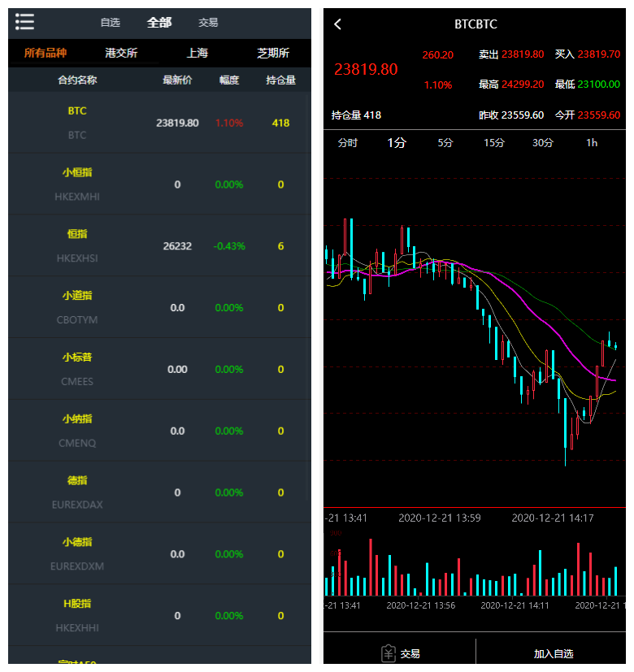Click the 最高 24299.20 value

[511, 84]
